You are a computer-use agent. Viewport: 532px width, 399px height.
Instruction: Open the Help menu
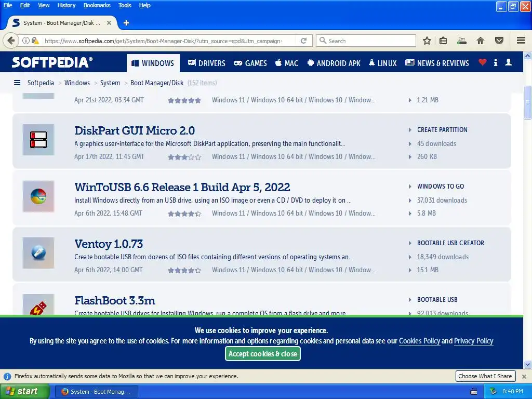(x=144, y=5)
